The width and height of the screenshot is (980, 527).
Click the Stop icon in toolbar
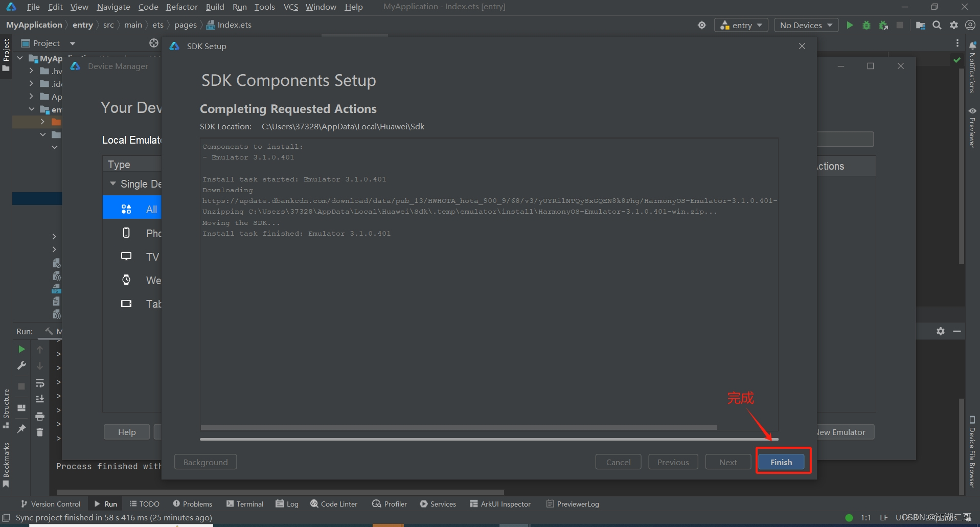[x=900, y=25]
